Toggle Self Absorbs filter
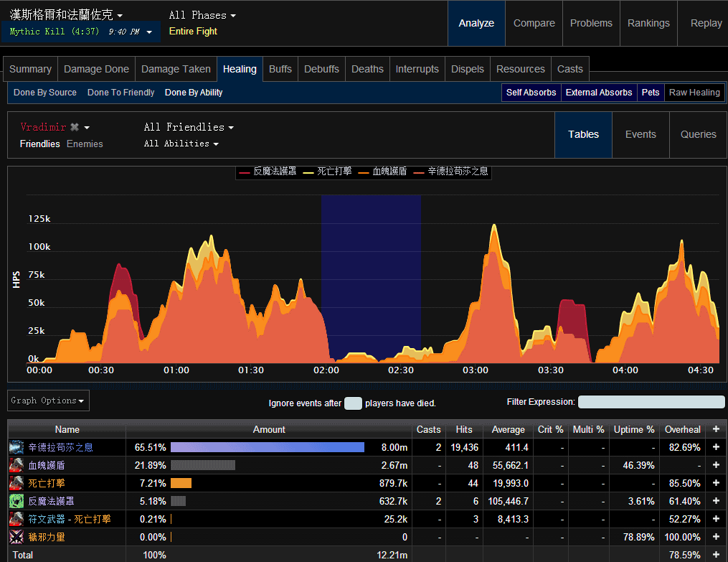This screenshot has width=728, height=562. [531, 93]
